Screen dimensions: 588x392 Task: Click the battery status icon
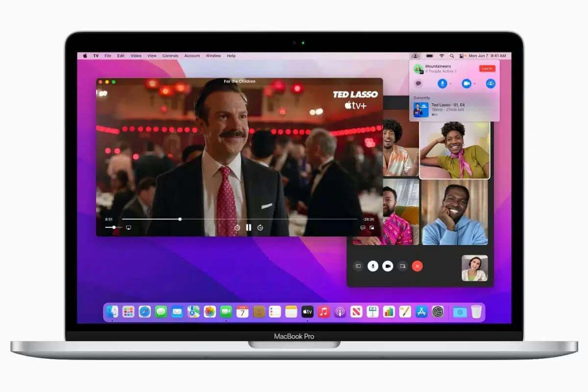pos(430,56)
